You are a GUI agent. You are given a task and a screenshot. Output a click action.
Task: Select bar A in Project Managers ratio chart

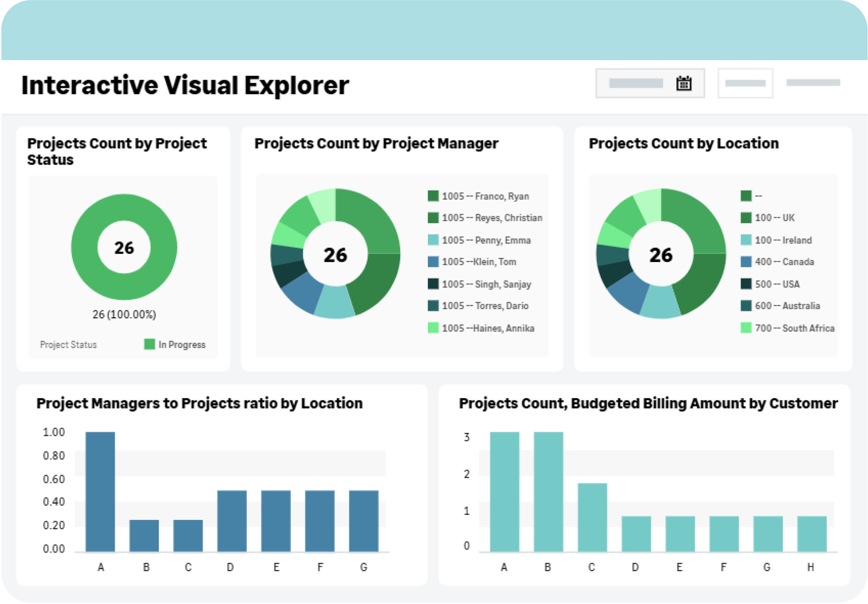(100, 492)
